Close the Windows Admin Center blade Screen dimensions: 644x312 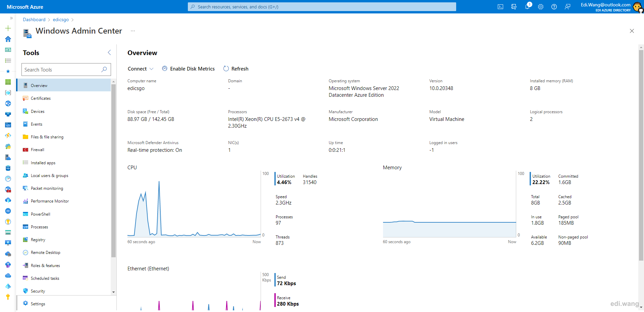point(632,31)
